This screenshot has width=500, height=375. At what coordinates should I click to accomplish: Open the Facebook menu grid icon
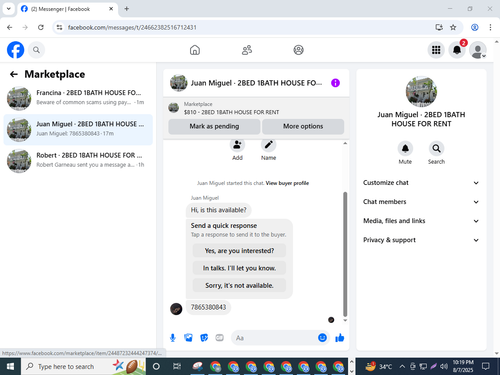click(436, 50)
